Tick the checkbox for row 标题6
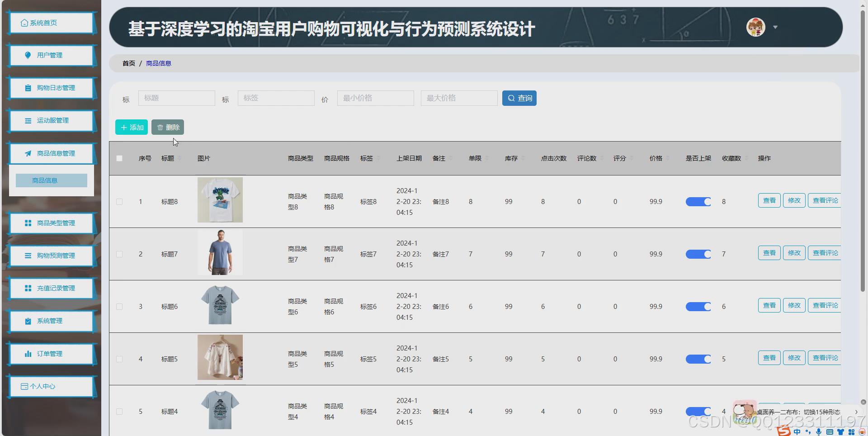Screen dimensions: 868x436 [x=119, y=307]
